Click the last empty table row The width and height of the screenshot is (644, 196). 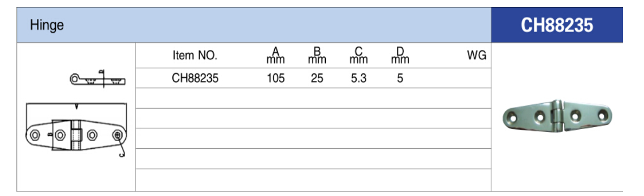[313, 180]
